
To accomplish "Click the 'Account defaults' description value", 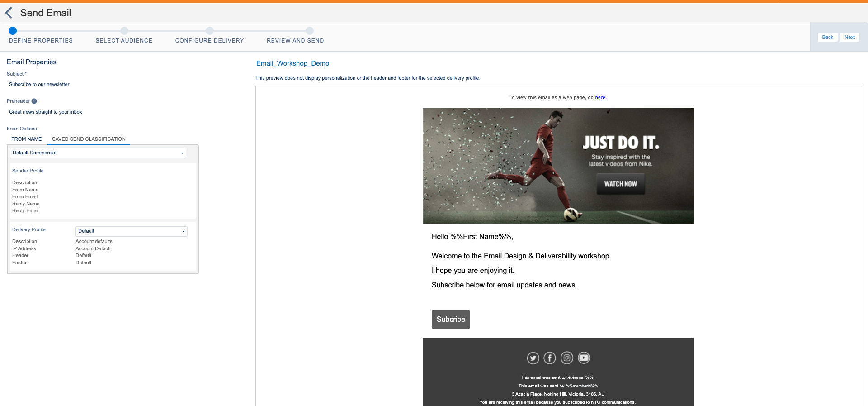I will click(x=94, y=242).
